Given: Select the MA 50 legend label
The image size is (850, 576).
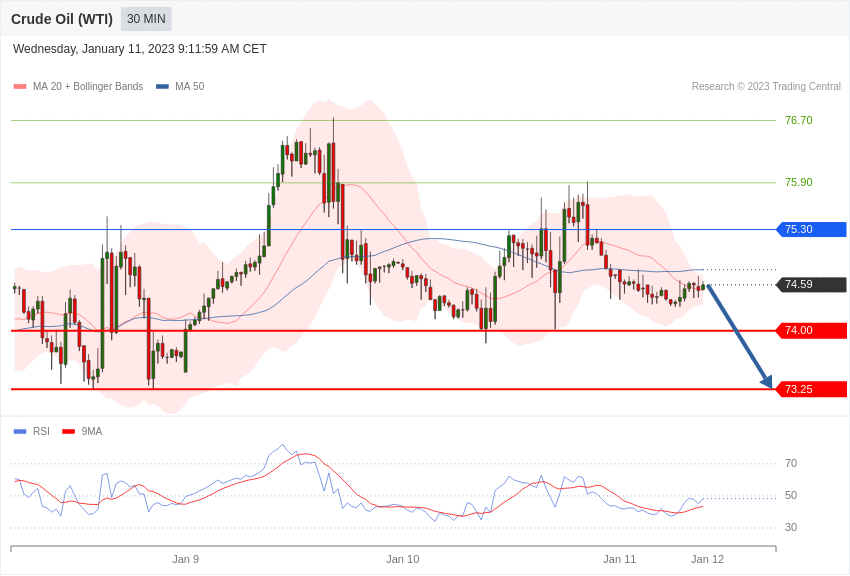Looking at the screenshot, I should point(190,86).
